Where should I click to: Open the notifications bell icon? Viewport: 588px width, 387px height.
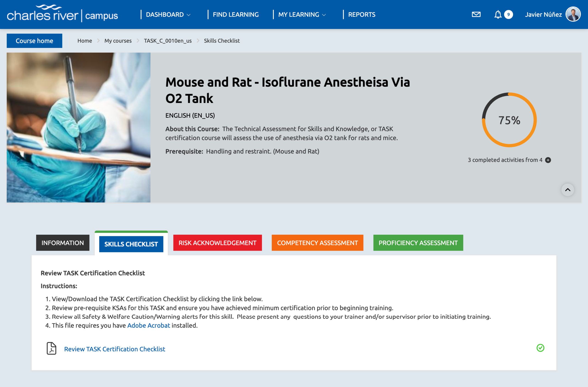pyautogui.click(x=498, y=14)
